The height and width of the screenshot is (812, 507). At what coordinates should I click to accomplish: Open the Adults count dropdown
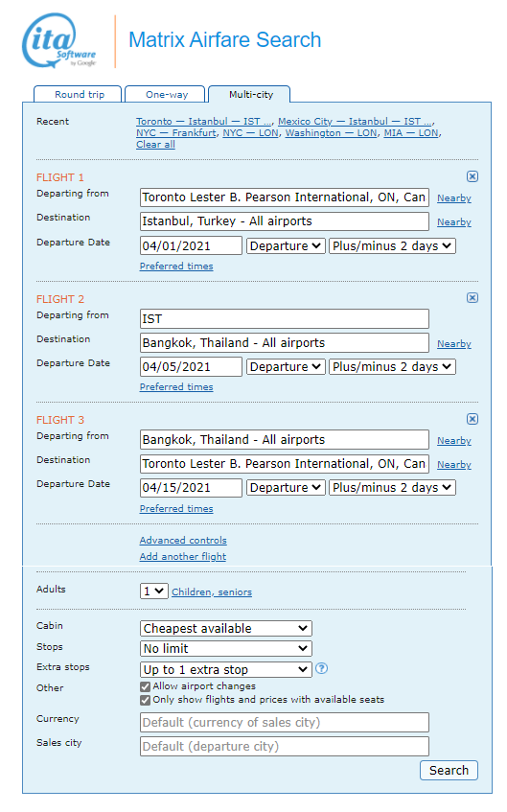pos(153,591)
